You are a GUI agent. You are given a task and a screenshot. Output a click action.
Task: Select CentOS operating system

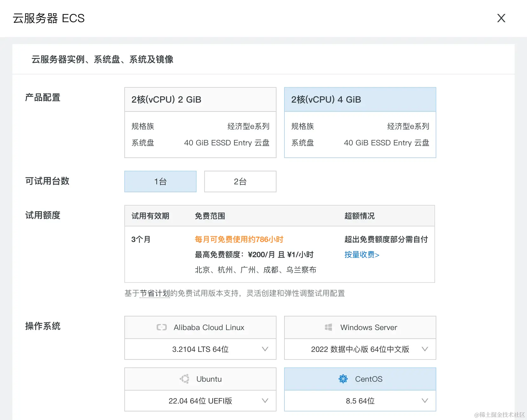point(360,379)
